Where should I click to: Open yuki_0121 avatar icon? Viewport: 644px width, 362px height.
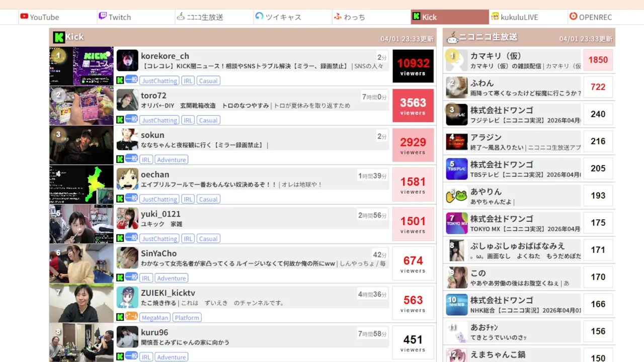click(127, 218)
